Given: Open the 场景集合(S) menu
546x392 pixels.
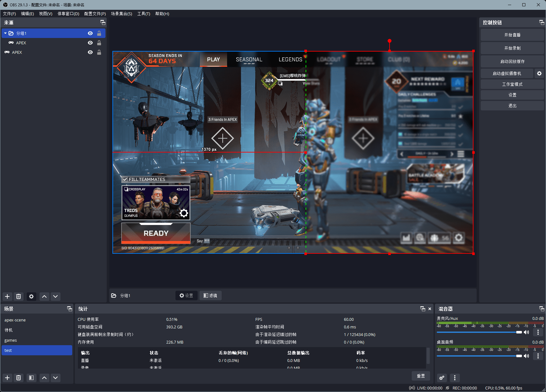Looking at the screenshot, I should pos(122,14).
